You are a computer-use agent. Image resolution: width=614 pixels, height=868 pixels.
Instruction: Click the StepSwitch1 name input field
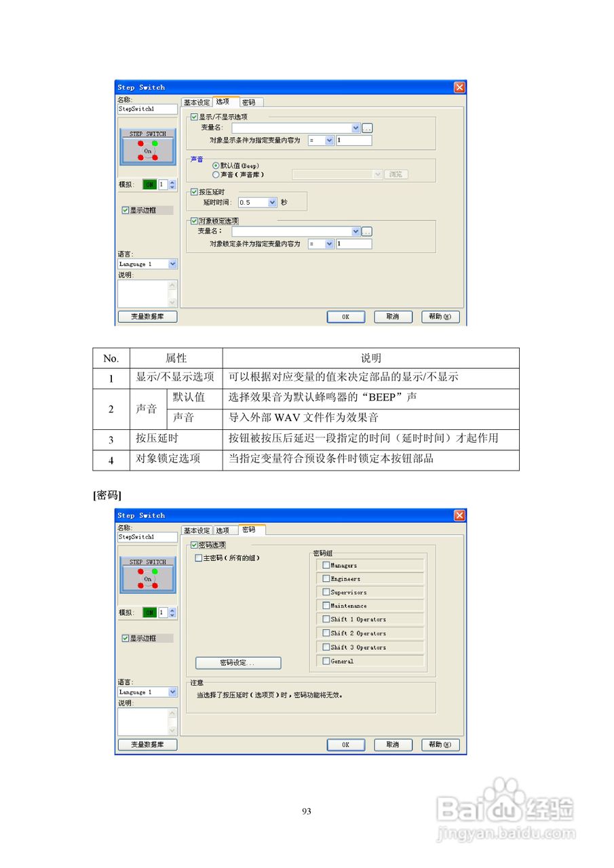coord(147,109)
